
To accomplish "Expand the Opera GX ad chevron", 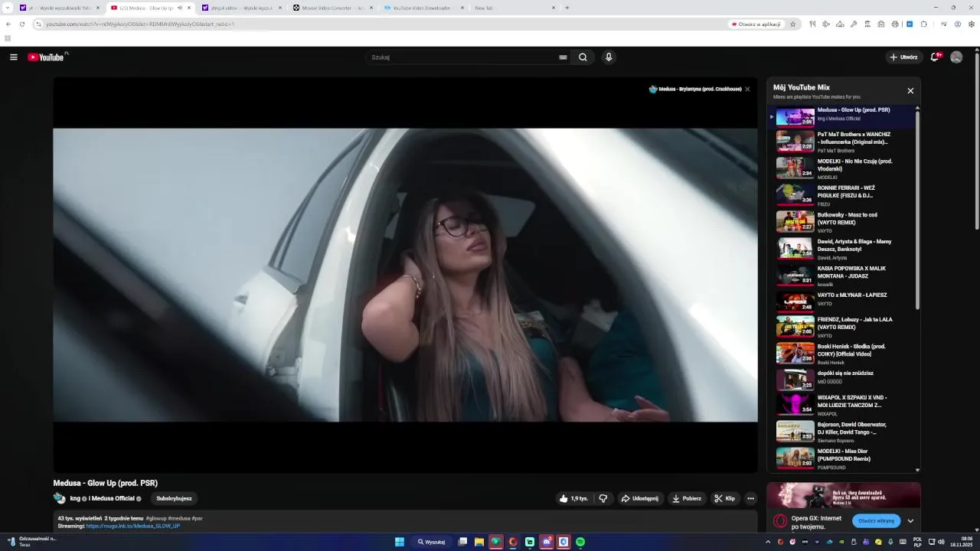I will (x=910, y=521).
